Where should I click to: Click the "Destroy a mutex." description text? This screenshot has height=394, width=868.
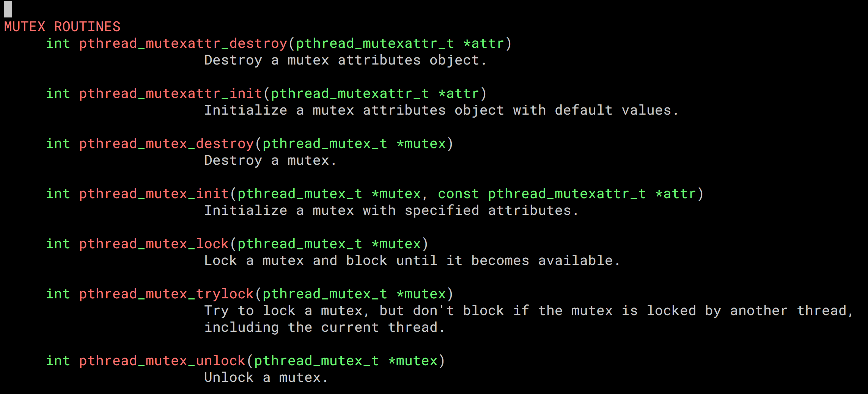point(270,160)
